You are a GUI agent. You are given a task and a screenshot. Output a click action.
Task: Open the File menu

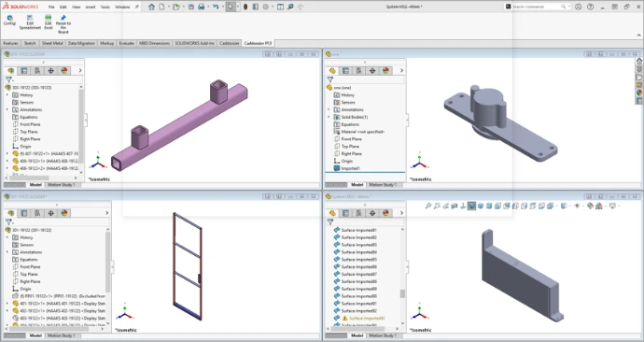point(51,7)
